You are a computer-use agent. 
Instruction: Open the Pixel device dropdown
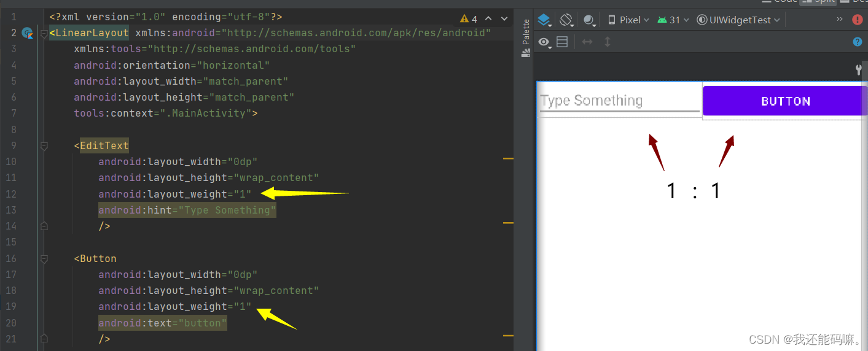pyautogui.click(x=628, y=20)
